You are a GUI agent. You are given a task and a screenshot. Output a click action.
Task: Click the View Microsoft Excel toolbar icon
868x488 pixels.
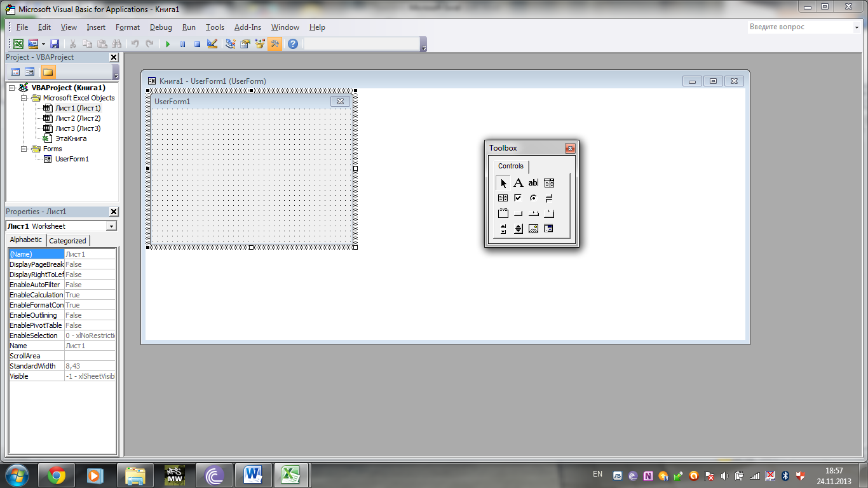tap(18, 44)
